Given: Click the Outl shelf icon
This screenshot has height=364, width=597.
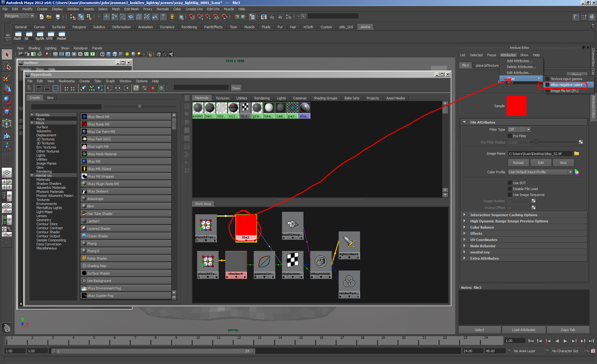Looking at the screenshot, I should pyautogui.click(x=18, y=36).
